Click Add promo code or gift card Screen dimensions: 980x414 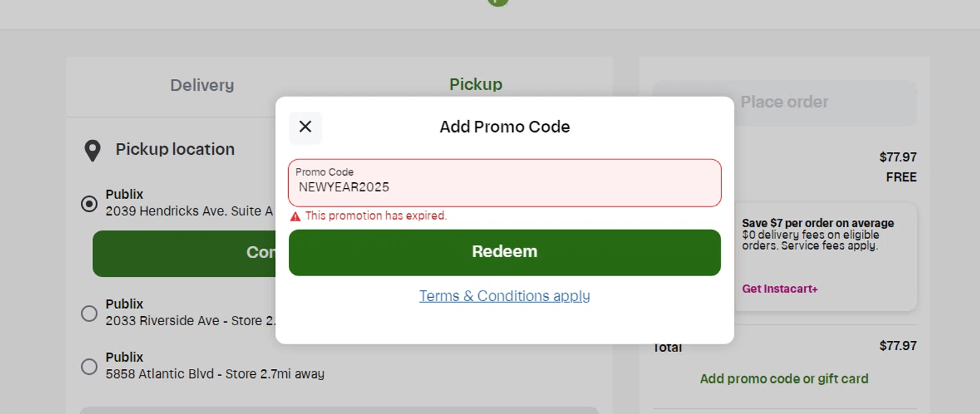click(x=784, y=379)
